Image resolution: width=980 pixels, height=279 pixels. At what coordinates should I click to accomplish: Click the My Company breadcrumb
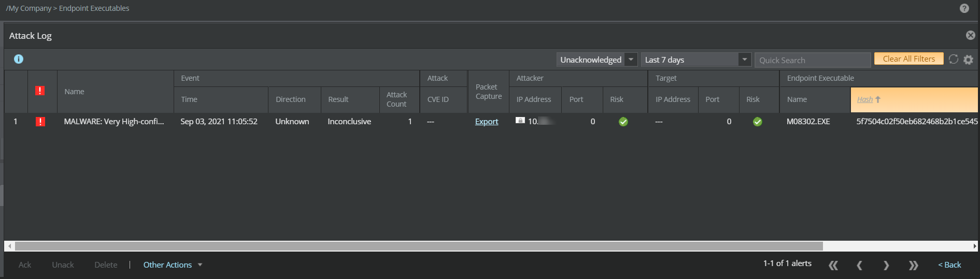(30, 8)
